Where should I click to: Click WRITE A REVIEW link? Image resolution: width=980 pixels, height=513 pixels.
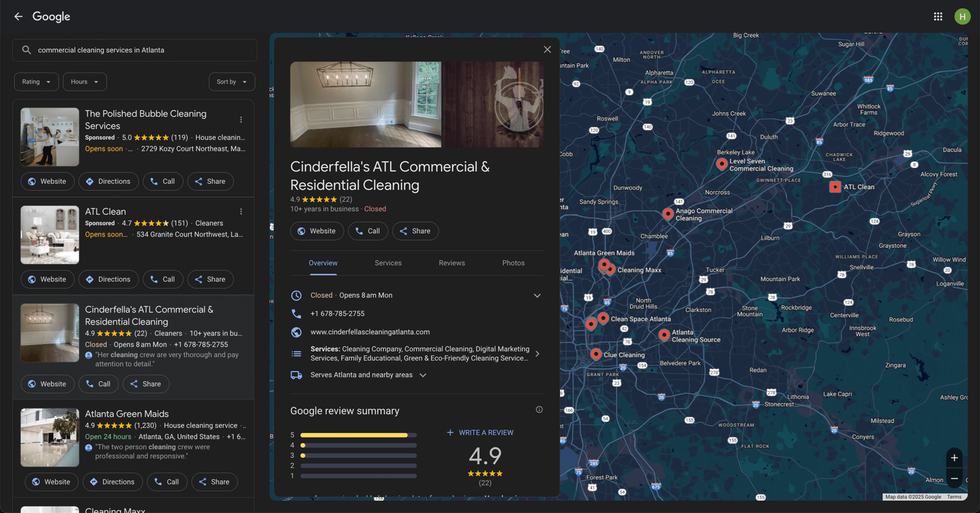tap(480, 432)
